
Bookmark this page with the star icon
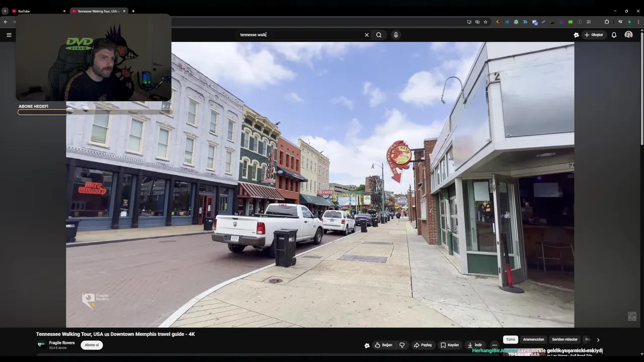pos(486,22)
